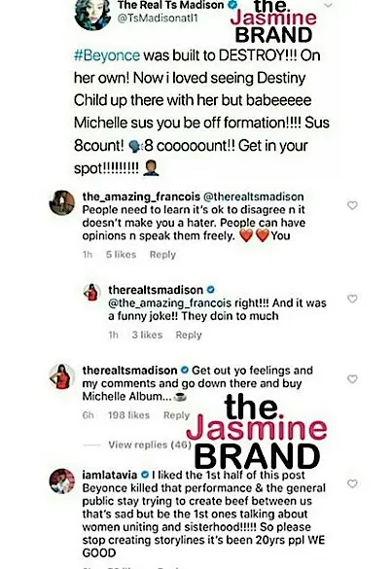Open the_amazing_francois profile picture

[x=61, y=202]
